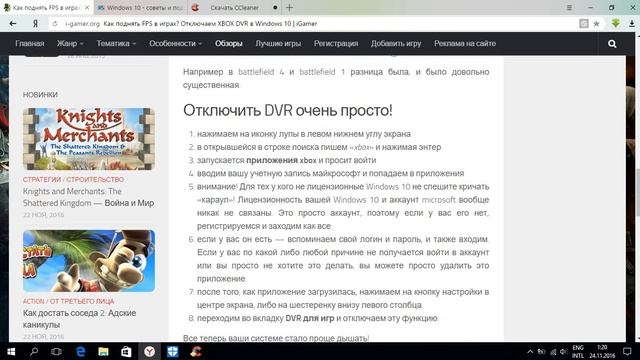Viewport: 640px width, 360px height.
Task: Open the battlefield 4 link
Action: coord(261,72)
